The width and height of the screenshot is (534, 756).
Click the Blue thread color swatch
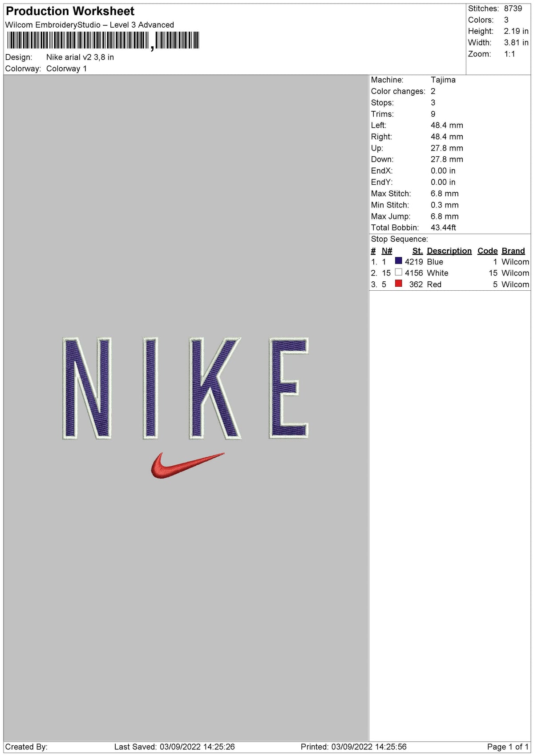[x=398, y=261]
